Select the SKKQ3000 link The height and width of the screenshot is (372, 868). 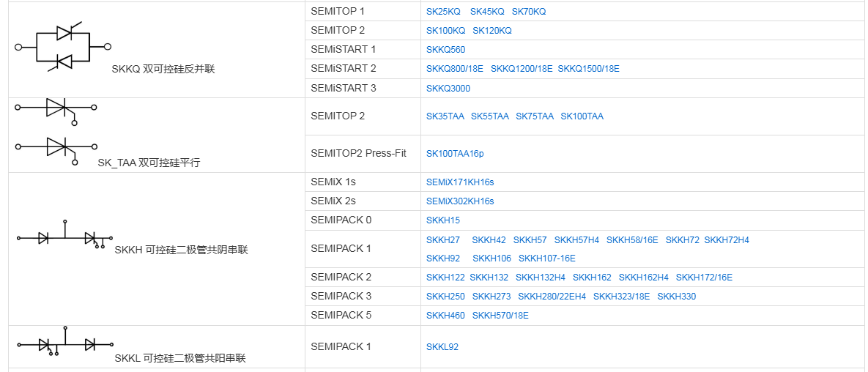448,89
